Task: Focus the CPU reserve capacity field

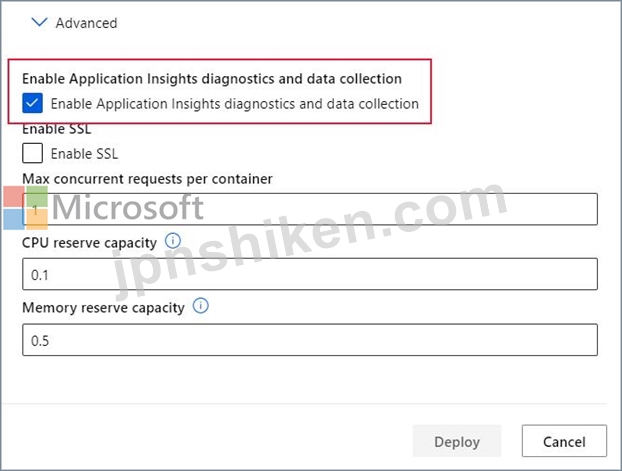Action: click(x=310, y=274)
